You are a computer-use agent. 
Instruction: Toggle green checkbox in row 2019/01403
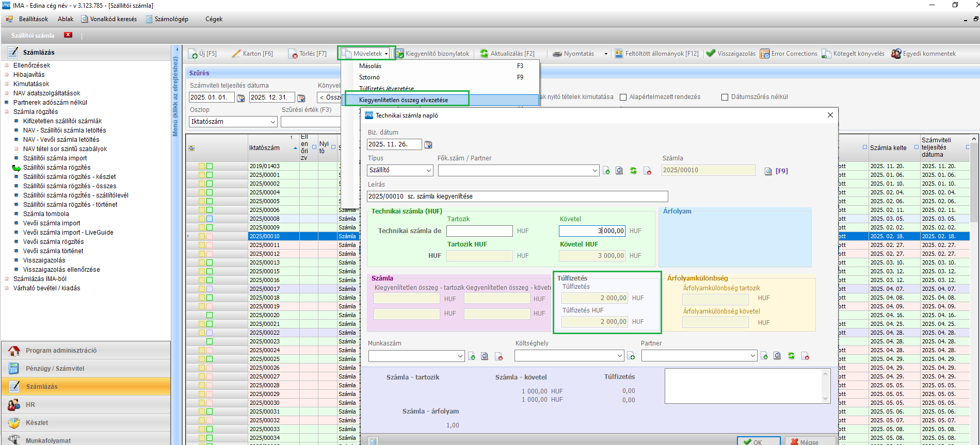[x=210, y=166]
